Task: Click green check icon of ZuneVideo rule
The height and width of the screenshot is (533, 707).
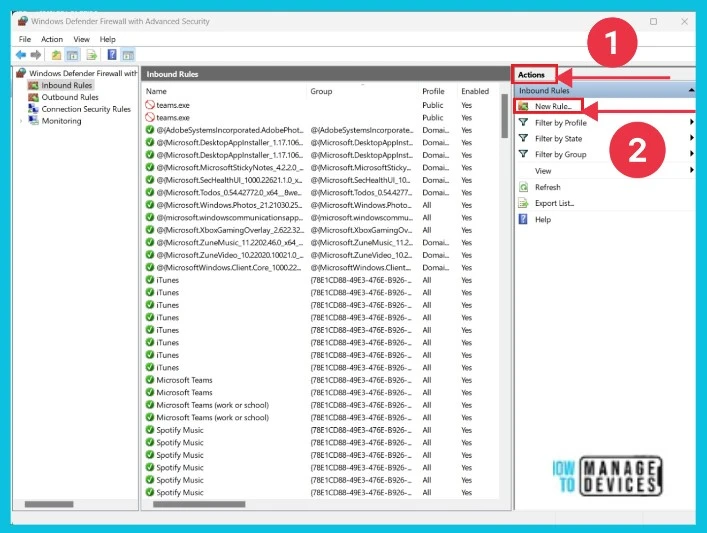Action: [150, 255]
